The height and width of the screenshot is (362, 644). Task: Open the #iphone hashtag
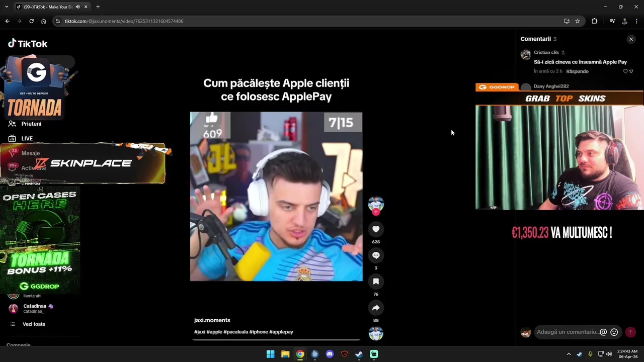[259, 332]
